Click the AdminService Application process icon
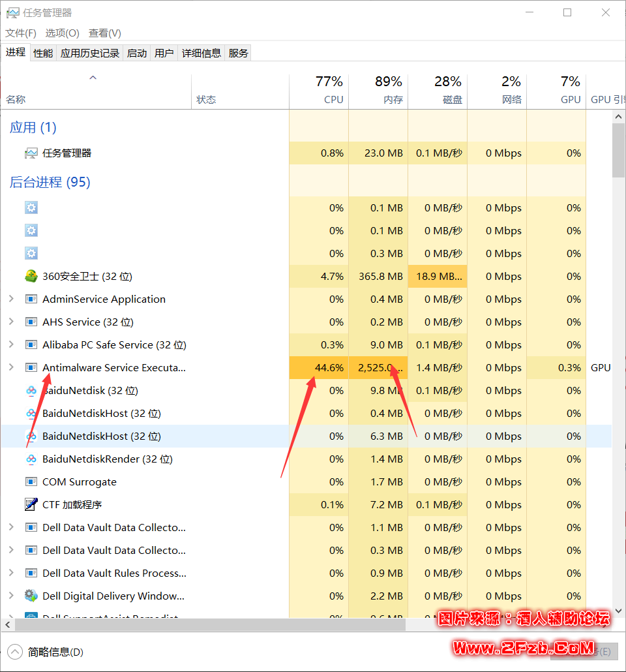The width and height of the screenshot is (626, 672). point(31,299)
